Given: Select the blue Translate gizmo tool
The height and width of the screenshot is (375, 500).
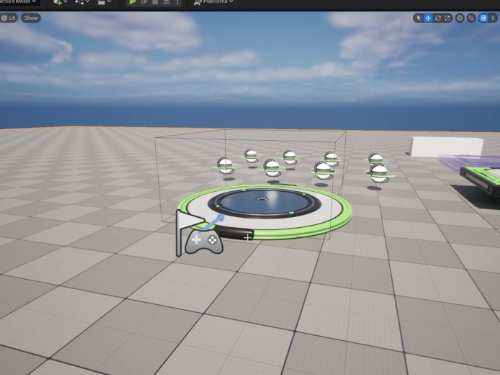Looking at the screenshot, I should click(428, 18).
